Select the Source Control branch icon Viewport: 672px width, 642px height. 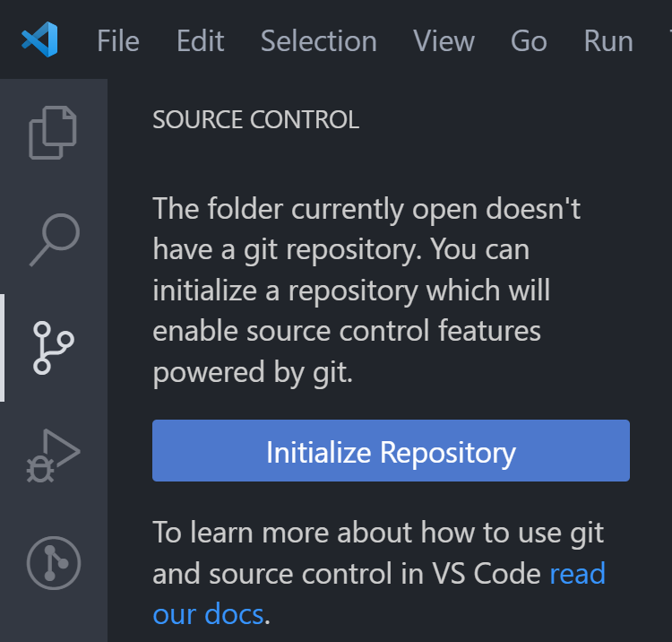pos(54,348)
